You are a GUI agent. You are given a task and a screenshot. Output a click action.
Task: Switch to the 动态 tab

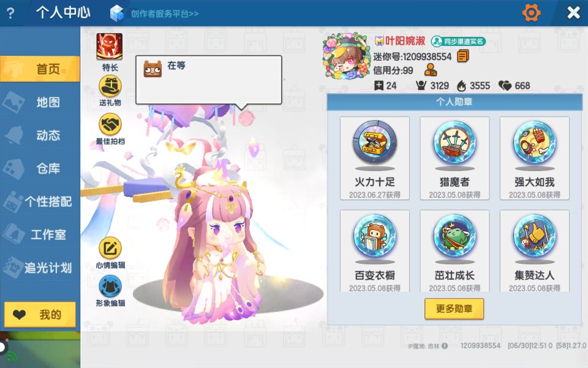[40, 135]
